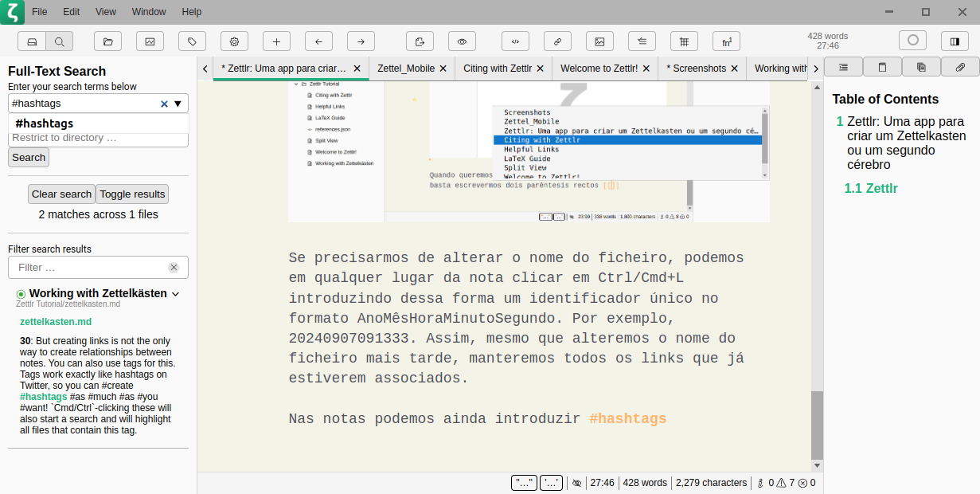The image size is (980, 494).
Task: Switch to global search view in toolbar
Action: point(60,41)
